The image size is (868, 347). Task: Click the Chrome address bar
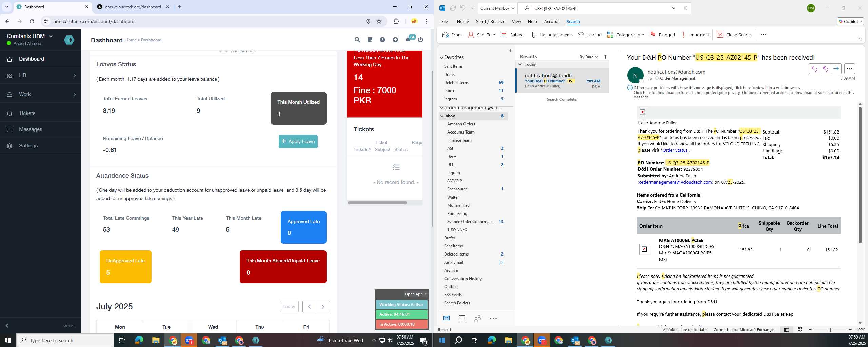click(207, 21)
